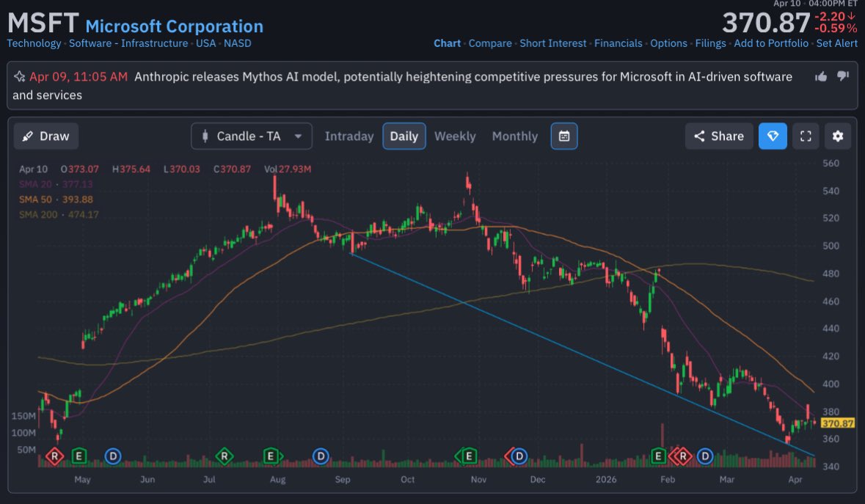Image resolution: width=865 pixels, height=504 pixels.
Task: Open the Filings page
Action: click(x=710, y=43)
